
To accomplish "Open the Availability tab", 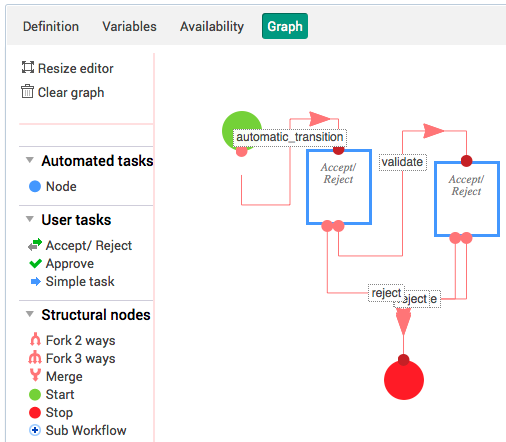I will coord(212,26).
